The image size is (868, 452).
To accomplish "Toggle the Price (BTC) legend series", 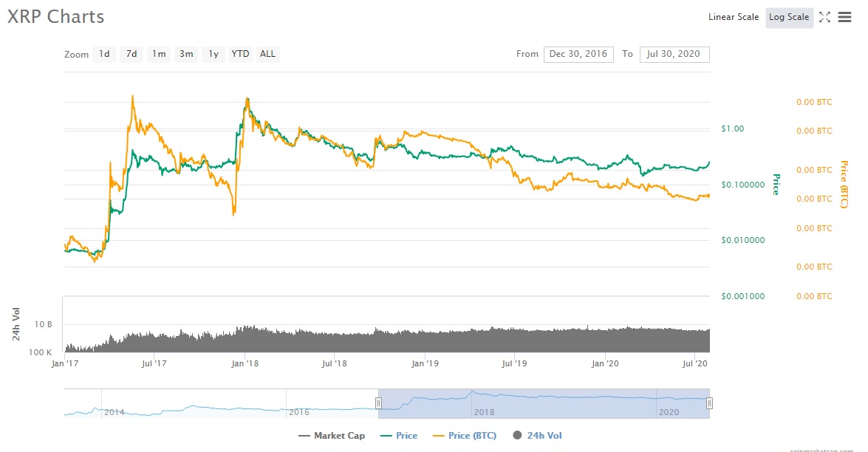I will pos(465,436).
